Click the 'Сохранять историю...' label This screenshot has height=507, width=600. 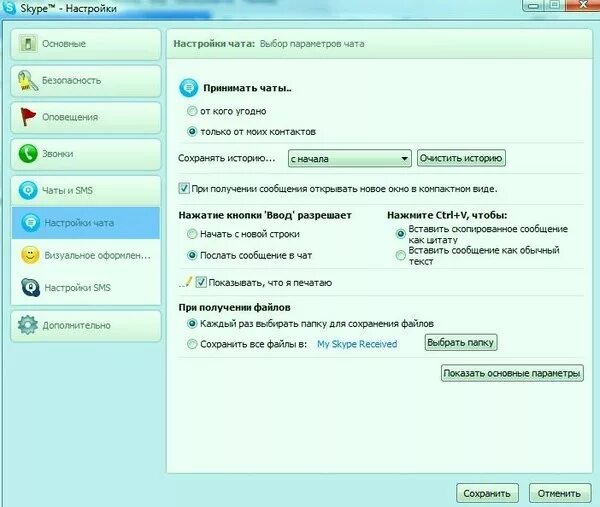point(227,158)
